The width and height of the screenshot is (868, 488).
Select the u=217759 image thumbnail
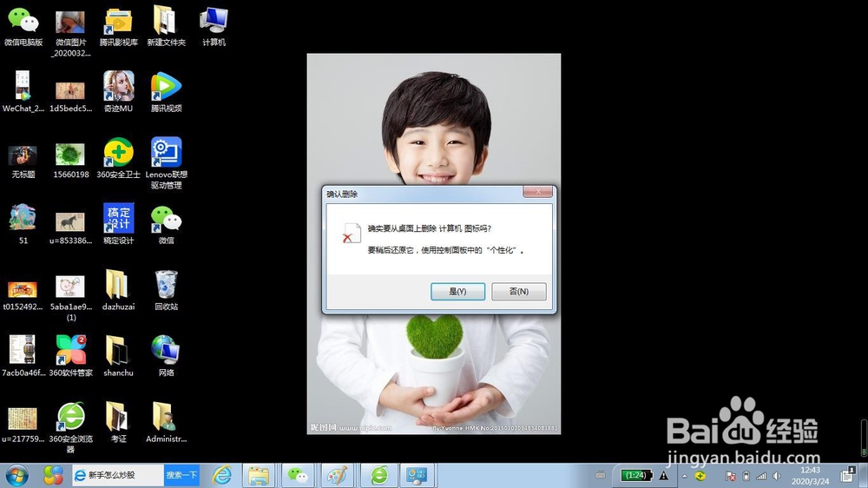point(23,425)
